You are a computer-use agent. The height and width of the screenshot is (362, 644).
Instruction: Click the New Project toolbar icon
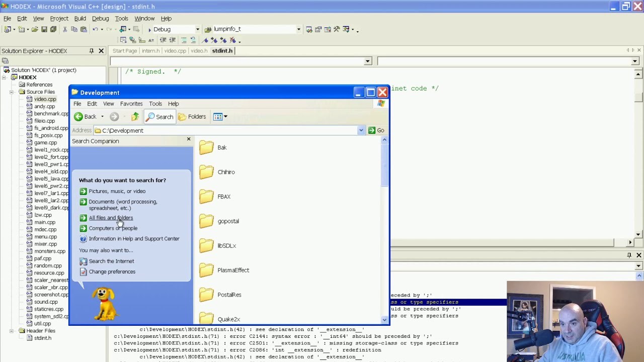(8, 29)
